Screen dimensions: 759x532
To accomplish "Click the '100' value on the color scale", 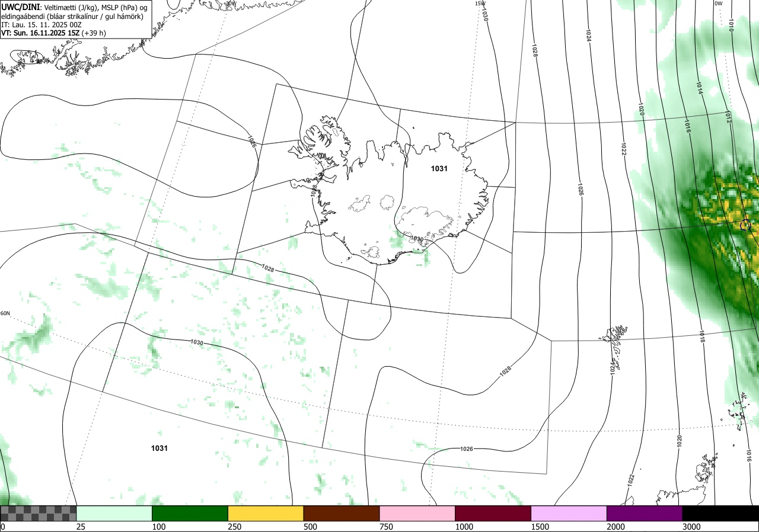I will pos(158,527).
